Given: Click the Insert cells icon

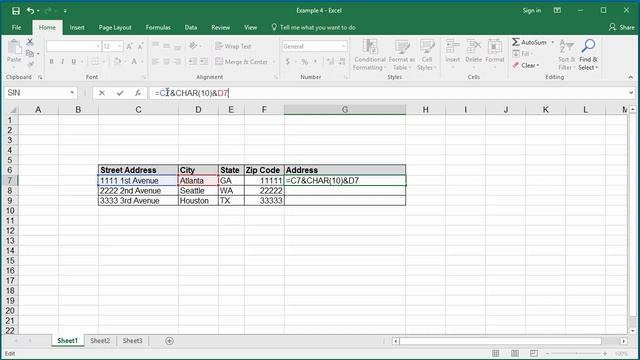Looking at the screenshot, I should click(x=453, y=47).
